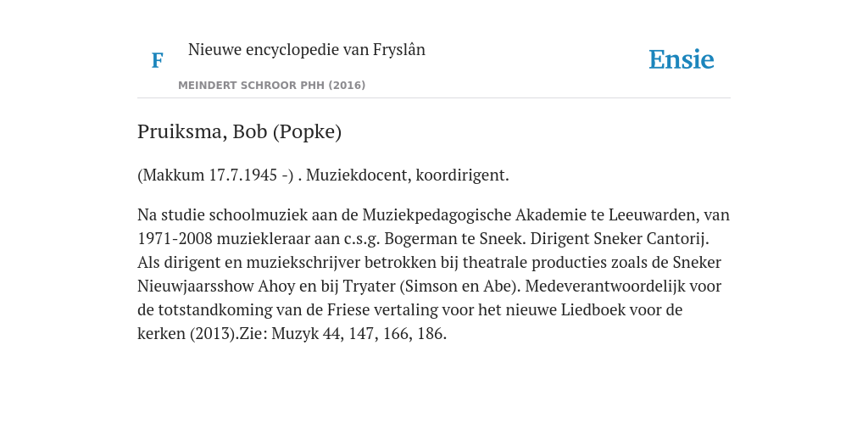
Task: Select the year range 1971-2008
Action: pos(175,238)
